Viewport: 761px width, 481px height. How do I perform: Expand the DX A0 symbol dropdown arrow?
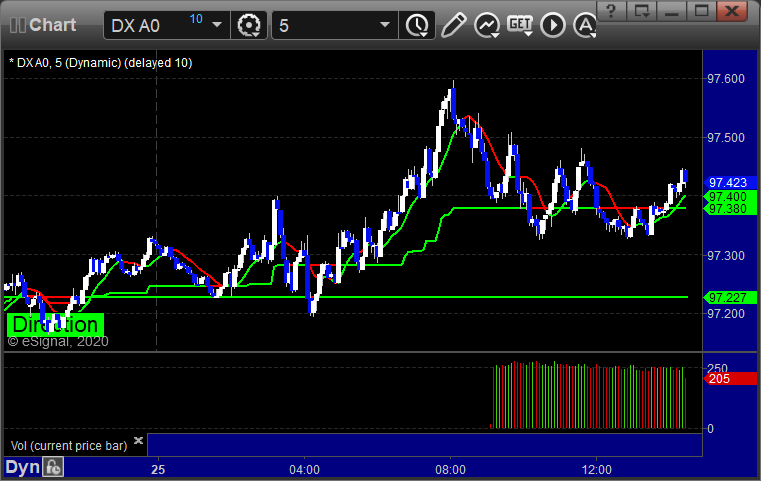[x=217, y=25]
